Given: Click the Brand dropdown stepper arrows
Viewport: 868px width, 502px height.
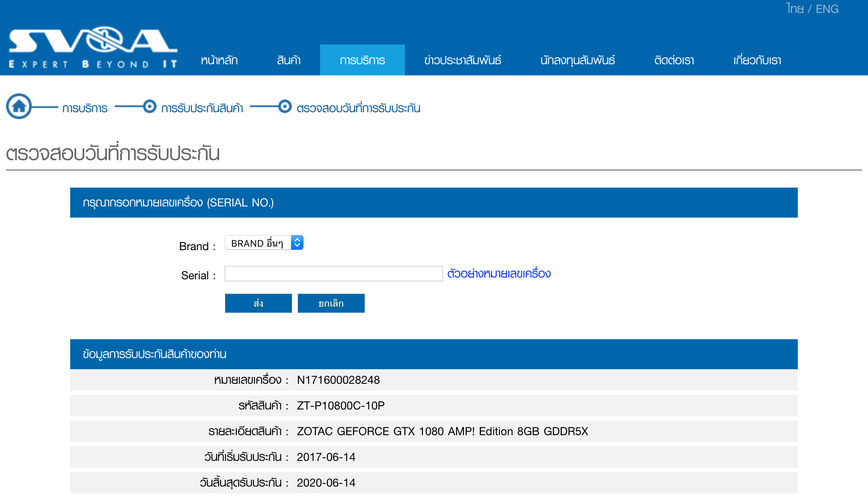Looking at the screenshot, I should click(x=297, y=243).
